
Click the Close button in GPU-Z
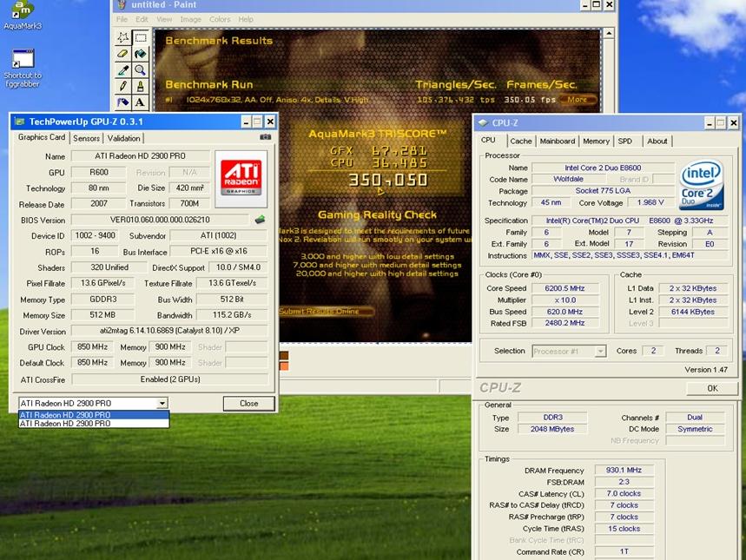click(x=249, y=404)
